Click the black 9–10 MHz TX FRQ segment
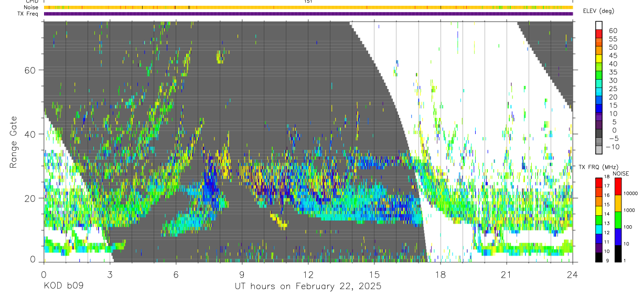This screenshot has height=297, width=644. [598, 257]
